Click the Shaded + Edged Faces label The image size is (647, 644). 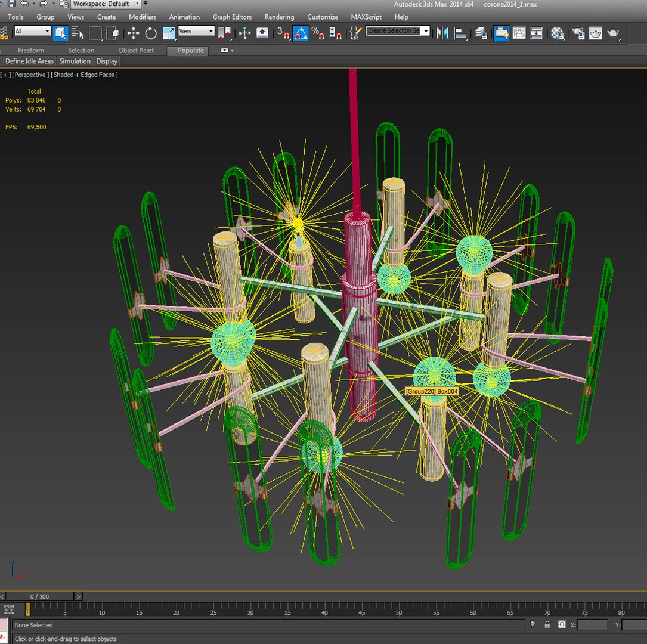click(x=85, y=75)
